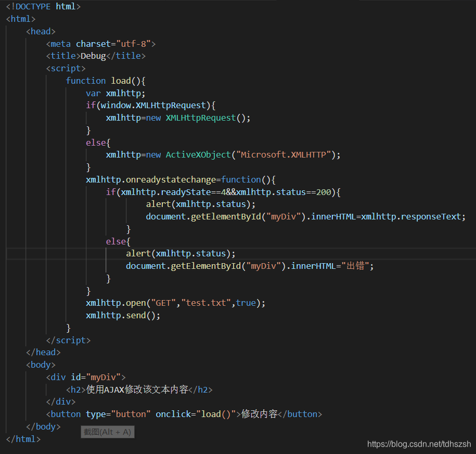Click the "Microsoft.XMLHTTP" string literal

tap(284, 155)
